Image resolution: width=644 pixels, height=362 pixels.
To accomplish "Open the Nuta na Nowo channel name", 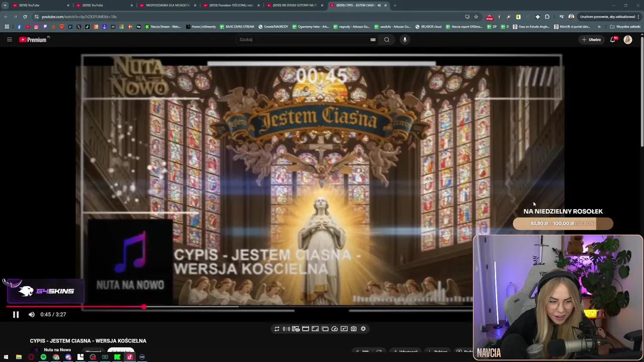I will click(x=57, y=350).
